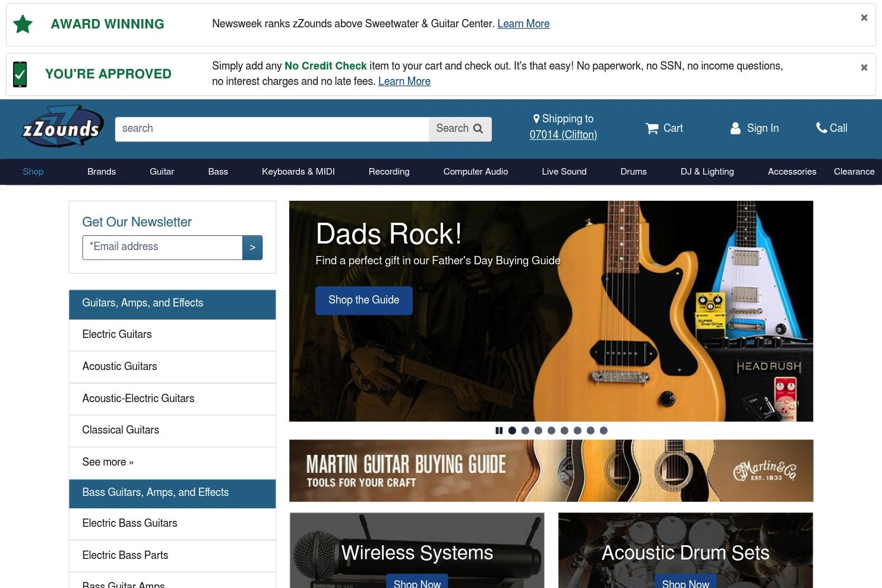Open the Martin Guitar Buying Guide banner
The image size is (882, 588).
coord(551,471)
